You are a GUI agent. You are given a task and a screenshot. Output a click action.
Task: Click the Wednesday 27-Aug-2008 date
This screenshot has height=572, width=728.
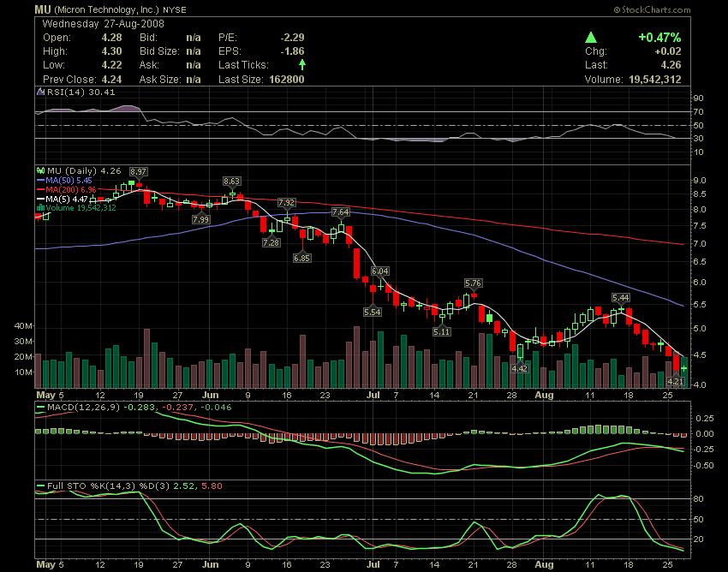pos(103,24)
